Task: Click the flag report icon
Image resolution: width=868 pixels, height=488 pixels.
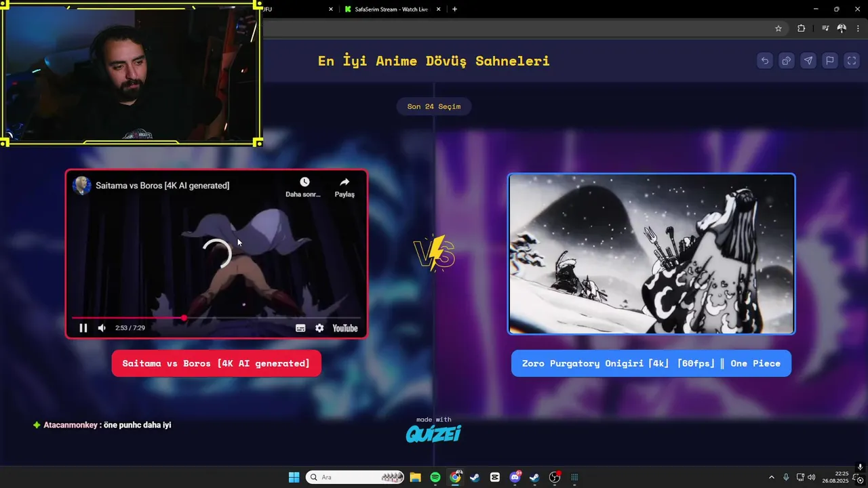Action: tap(830, 61)
